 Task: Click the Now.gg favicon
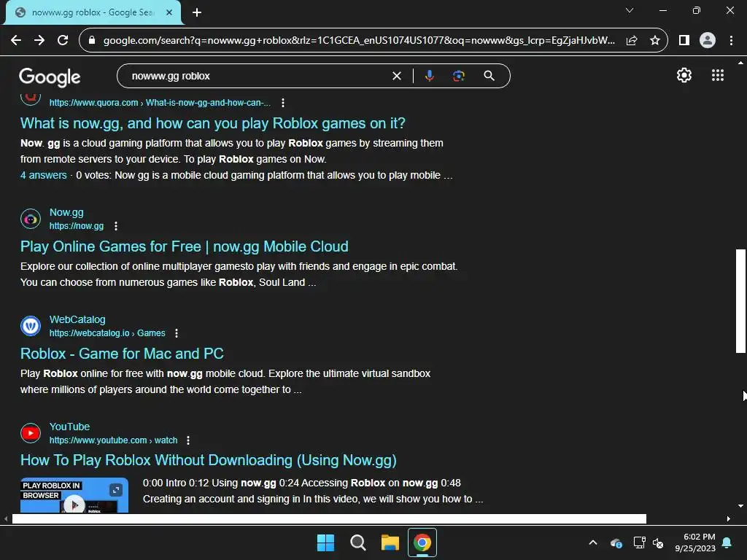click(x=31, y=219)
